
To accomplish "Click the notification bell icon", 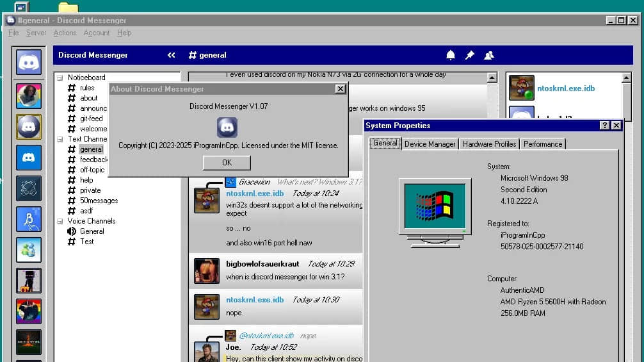I will coord(451,55).
